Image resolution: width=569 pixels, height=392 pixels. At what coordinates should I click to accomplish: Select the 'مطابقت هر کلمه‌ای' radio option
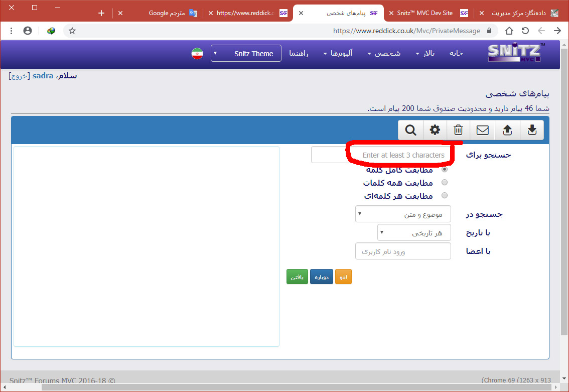[x=444, y=196]
